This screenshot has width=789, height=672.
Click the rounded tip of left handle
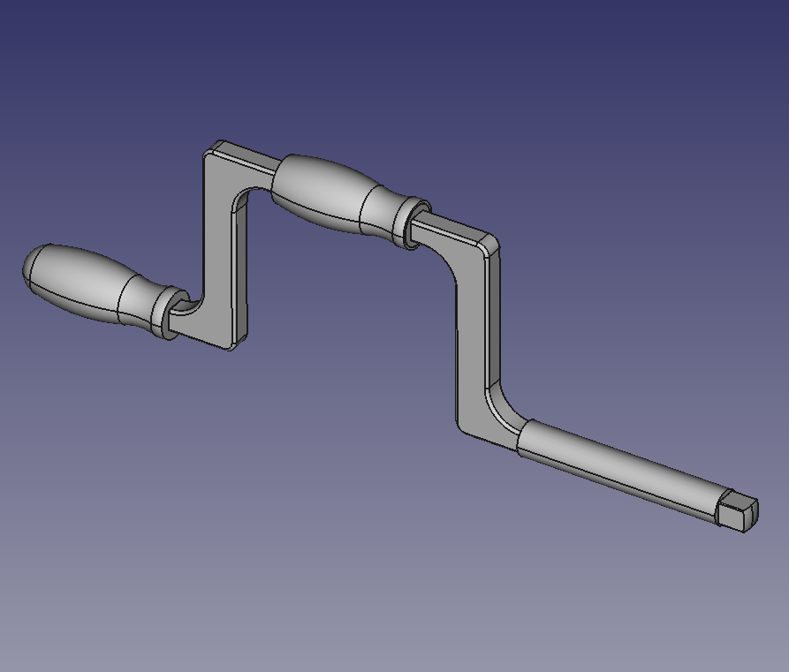pyautogui.click(x=31, y=265)
